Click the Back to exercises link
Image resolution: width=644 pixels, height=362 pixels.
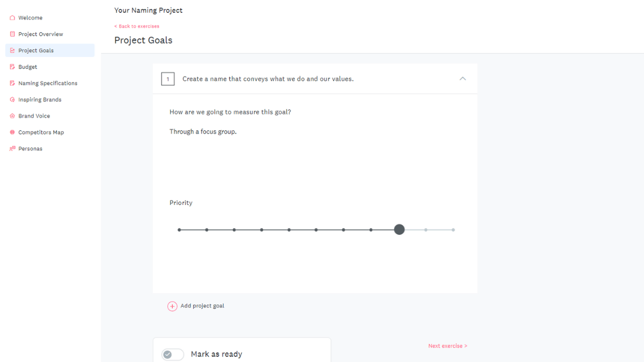pyautogui.click(x=137, y=26)
